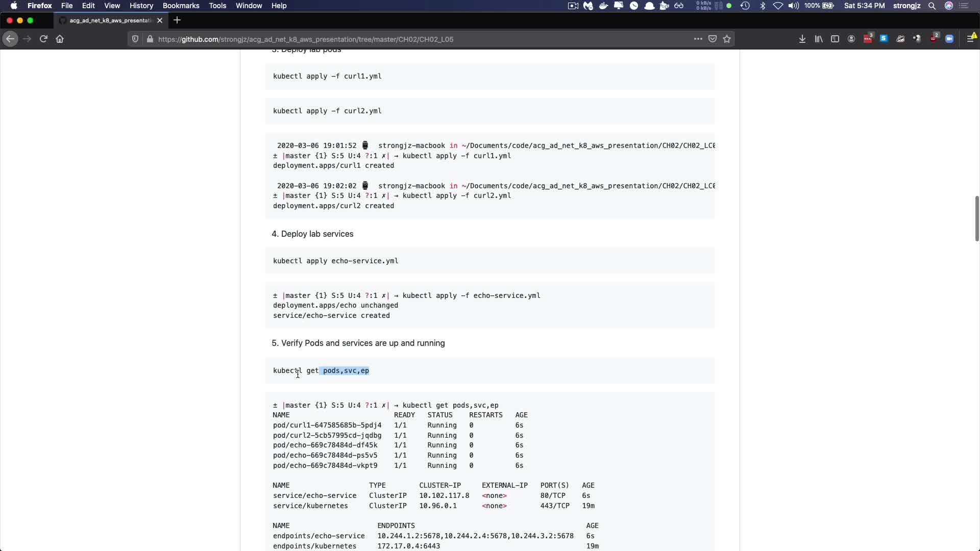Click the page vertical scrollbar thumb
Viewport: 980px width, 551px height.
tap(976, 218)
